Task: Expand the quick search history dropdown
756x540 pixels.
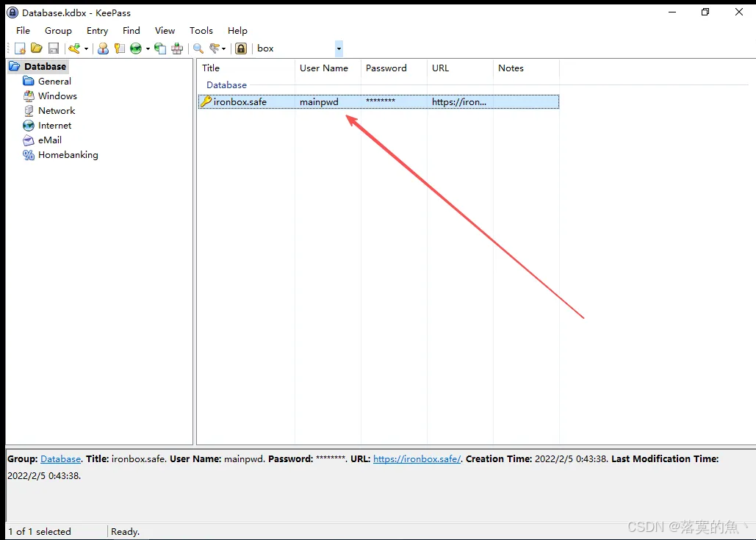Action: tap(339, 48)
